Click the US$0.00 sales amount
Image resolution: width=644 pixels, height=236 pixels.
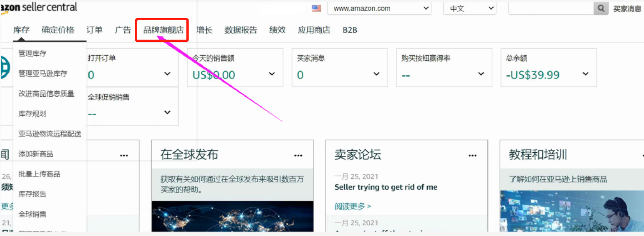[x=214, y=75]
